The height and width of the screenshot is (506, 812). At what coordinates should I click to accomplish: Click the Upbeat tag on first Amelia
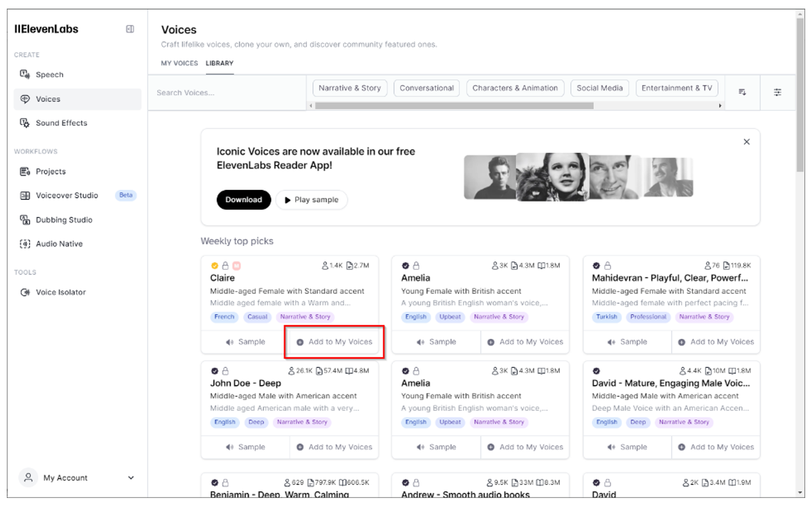(x=450, y=317)
